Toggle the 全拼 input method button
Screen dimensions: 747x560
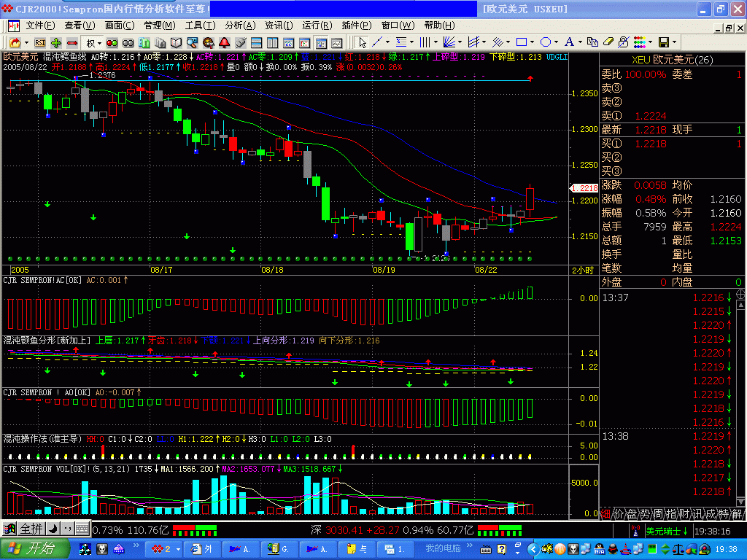pos(31,528)
